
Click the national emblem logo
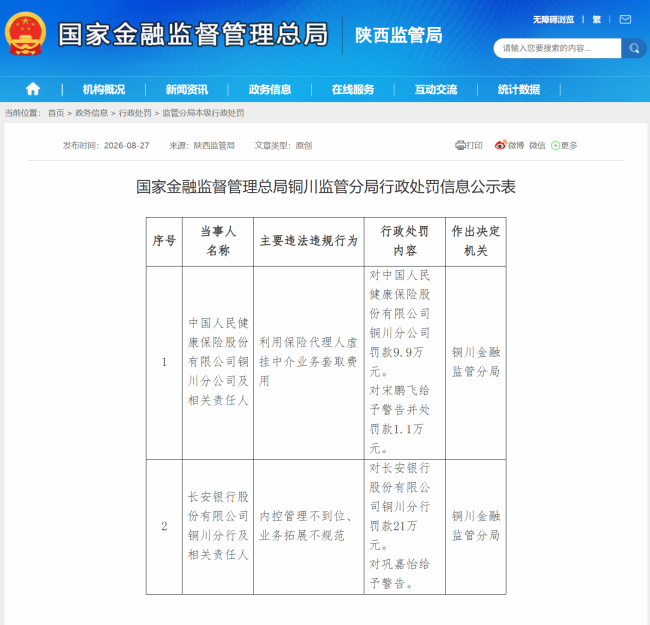25,34
